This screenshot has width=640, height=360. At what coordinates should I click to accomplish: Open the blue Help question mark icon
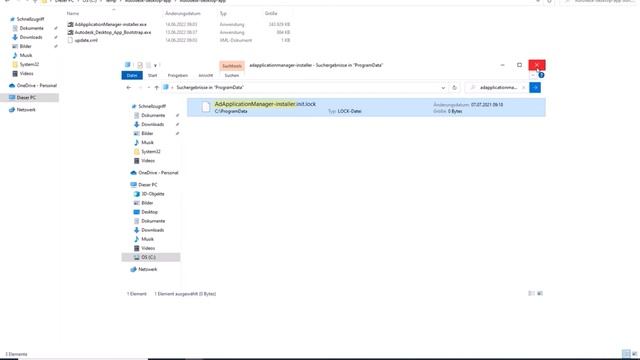(x=541, y=75)
